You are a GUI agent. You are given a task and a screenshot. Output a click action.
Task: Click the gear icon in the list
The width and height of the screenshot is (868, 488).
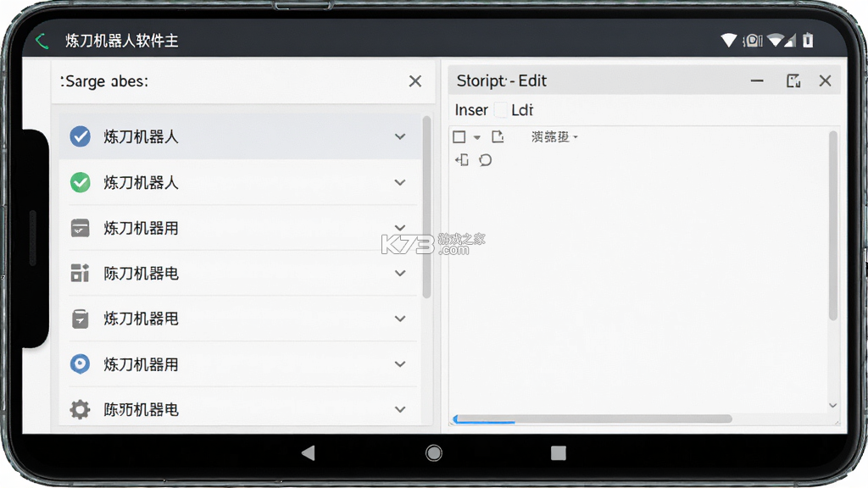(x=81, y=409)
